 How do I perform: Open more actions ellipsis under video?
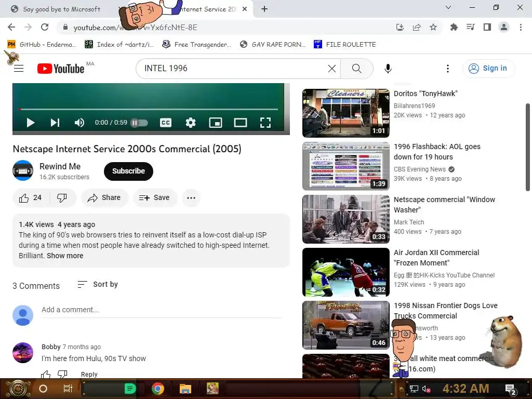191,198
